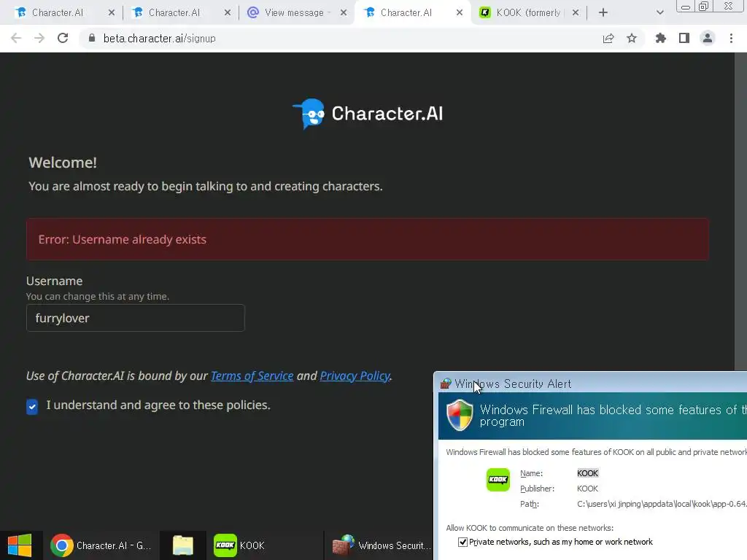Open the Terms of Service link
The height and width of the screenshot is (560, 747).
tap(252, 376)
